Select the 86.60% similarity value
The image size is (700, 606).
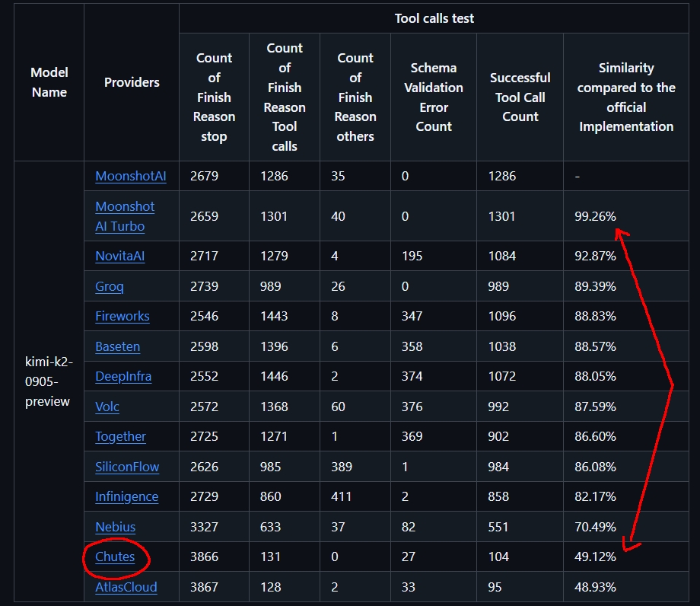tap(595, 436)
